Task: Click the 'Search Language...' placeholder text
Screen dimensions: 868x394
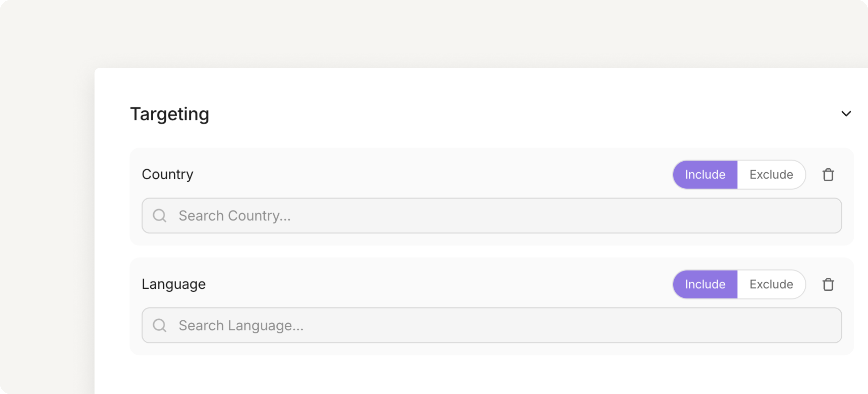Action: pos(241,325)
